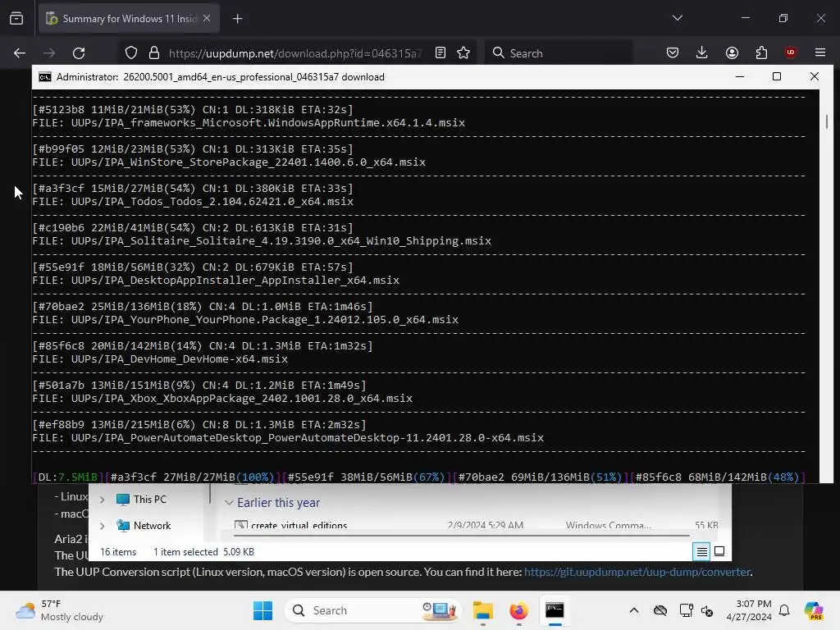Expand This PC in Explorer tree

[x=102, y=500]
